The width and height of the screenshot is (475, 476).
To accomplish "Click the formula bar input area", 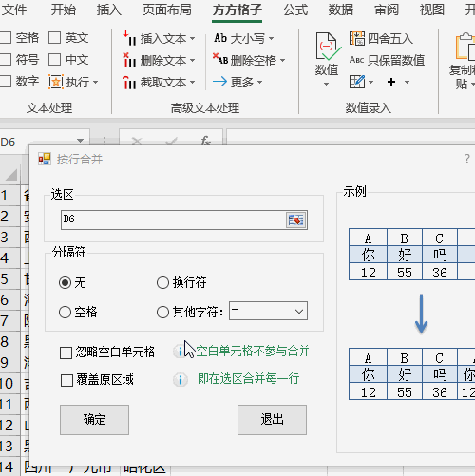I will point(351,137).
